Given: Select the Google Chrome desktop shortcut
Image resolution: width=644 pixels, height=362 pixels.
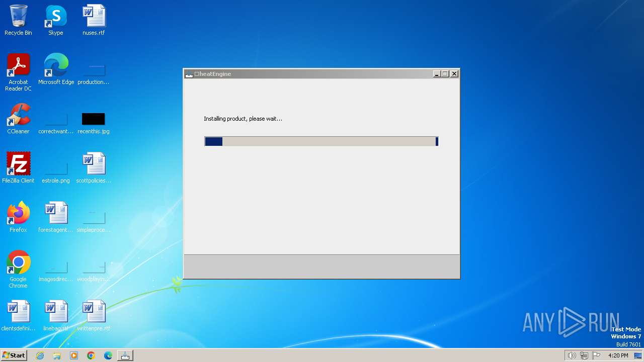Looking at the screenshot, I should pyautogui.click(x=18, y=269).
